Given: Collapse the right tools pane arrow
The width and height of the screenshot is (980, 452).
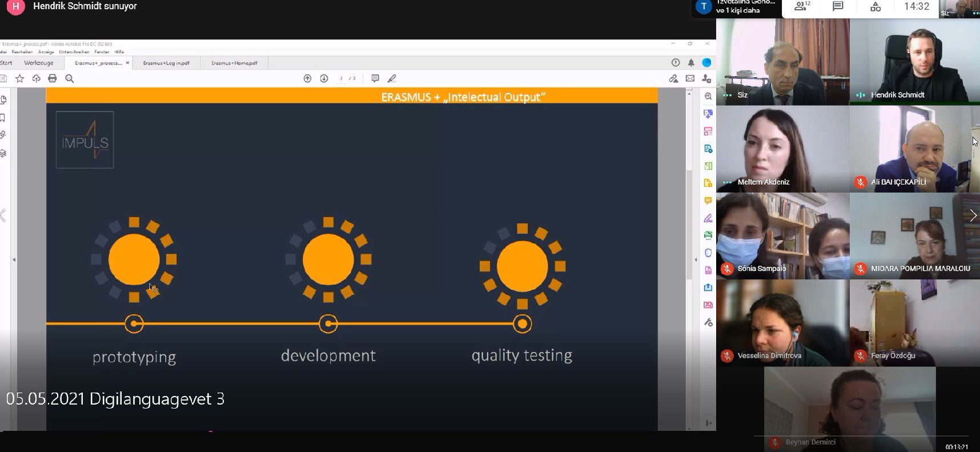Looking at the screenshot, I should click(x=696, y=260).
